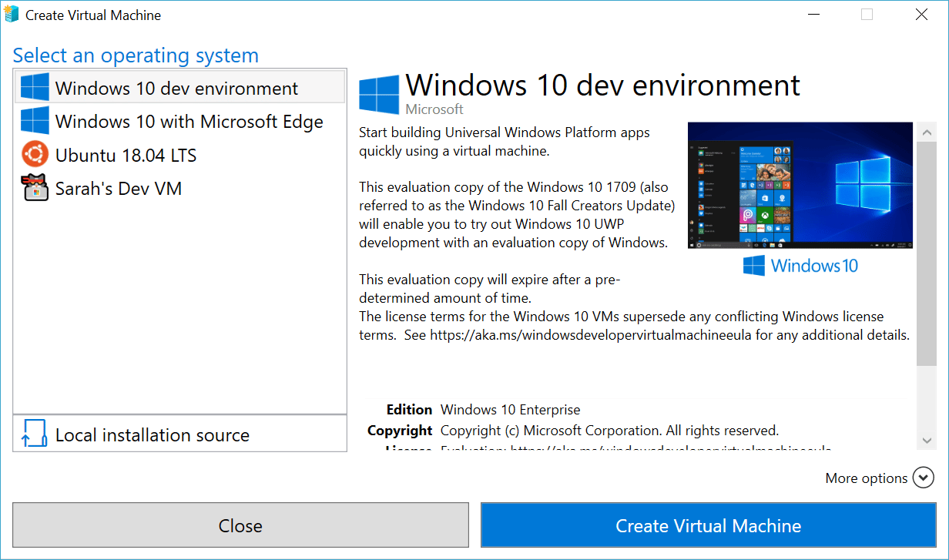This screenshot has height=560, width=949.
Task: Collapse More options disclosure control
Action: click(923, 478)
